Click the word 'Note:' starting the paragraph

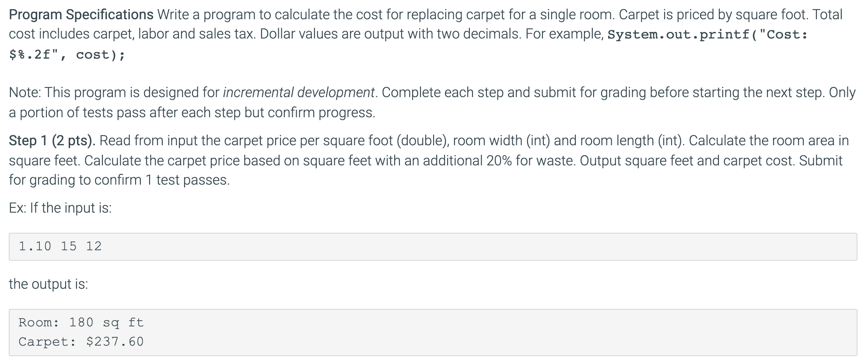(x=24, y=92)
